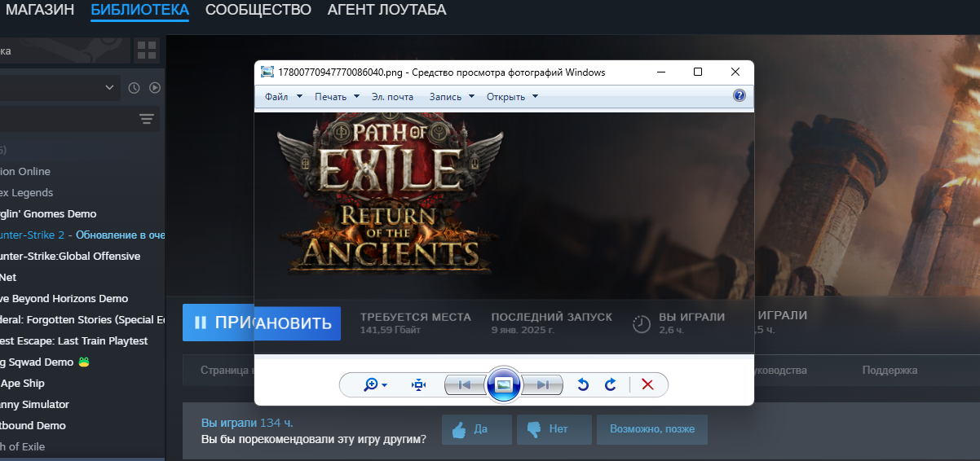Open АГЕНТ ЛОУТАБА profile tab in Steam

coord(386,10)
